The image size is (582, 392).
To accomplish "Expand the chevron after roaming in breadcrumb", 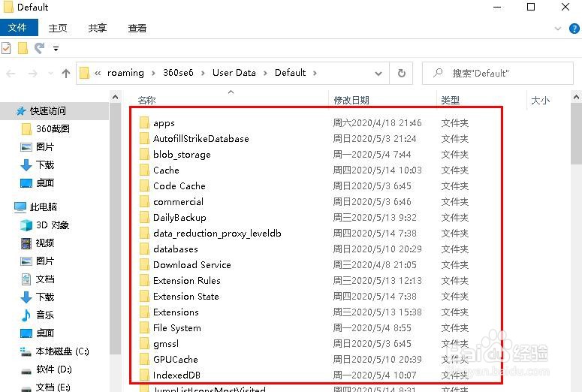I will click(153, 73).
